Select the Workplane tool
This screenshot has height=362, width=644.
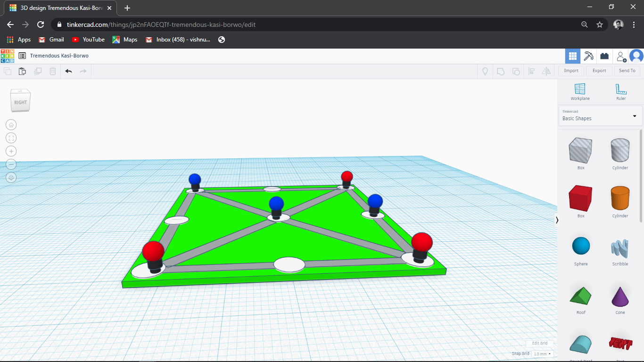580,91
